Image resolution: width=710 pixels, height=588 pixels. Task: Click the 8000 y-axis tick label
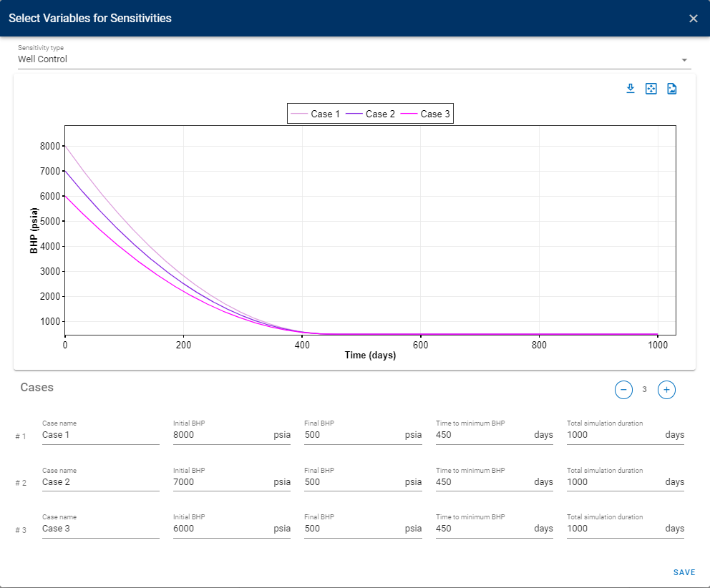[50, 146]
